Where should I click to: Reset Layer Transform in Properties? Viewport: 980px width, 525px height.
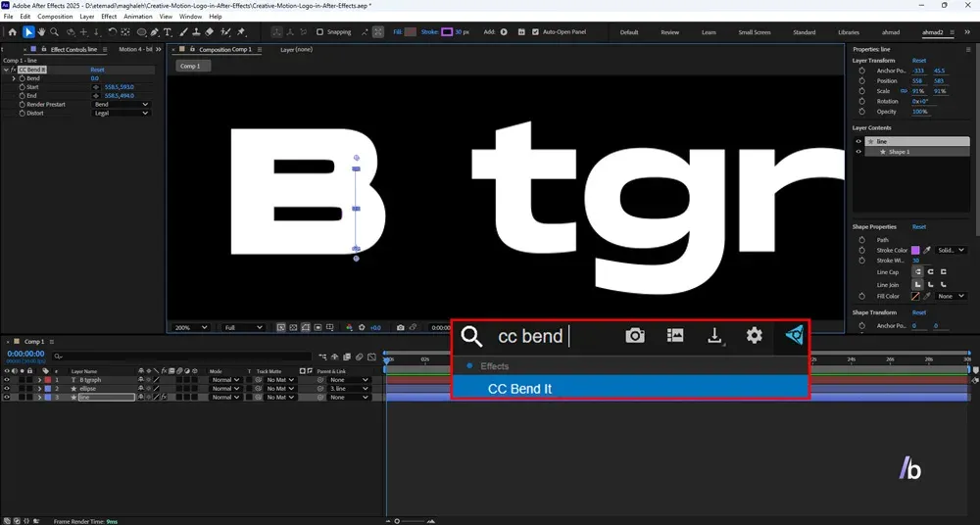click(919, 61)
